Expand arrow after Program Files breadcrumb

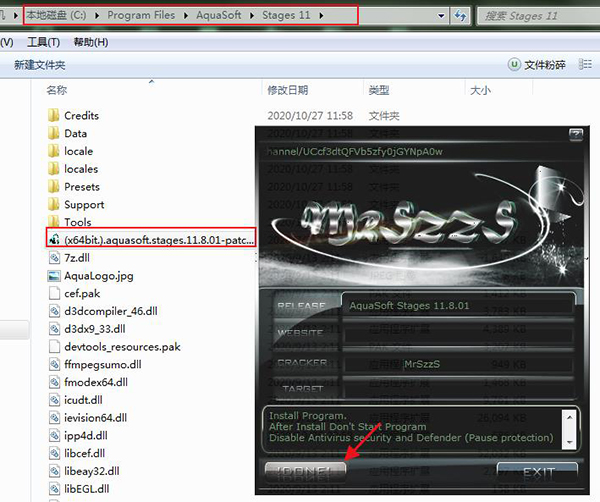tap(186, 15)
